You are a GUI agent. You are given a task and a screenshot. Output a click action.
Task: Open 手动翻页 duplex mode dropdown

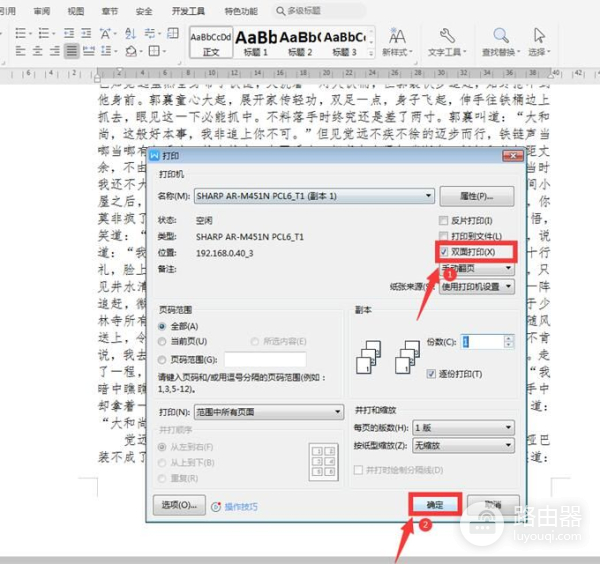tap(477, 268)
